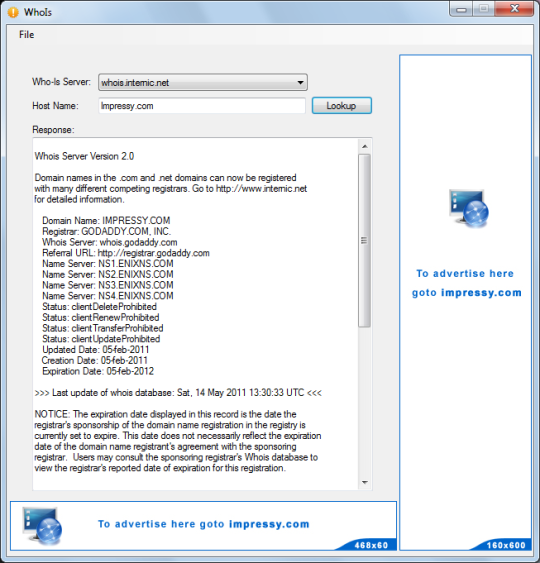Click 'Creation Date: 05-feb-2011' line

pos(95,360)
